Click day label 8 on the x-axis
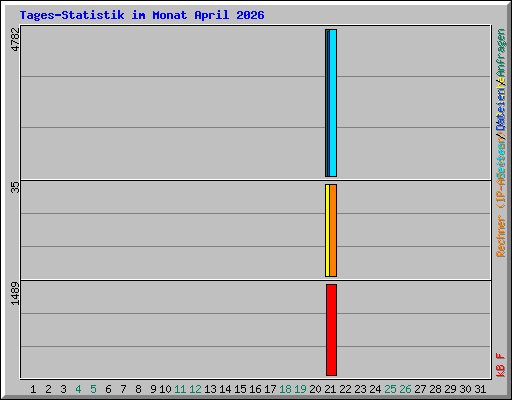Image resolution: width=512 pixels, height=400 pixels. tap(138, 389)
